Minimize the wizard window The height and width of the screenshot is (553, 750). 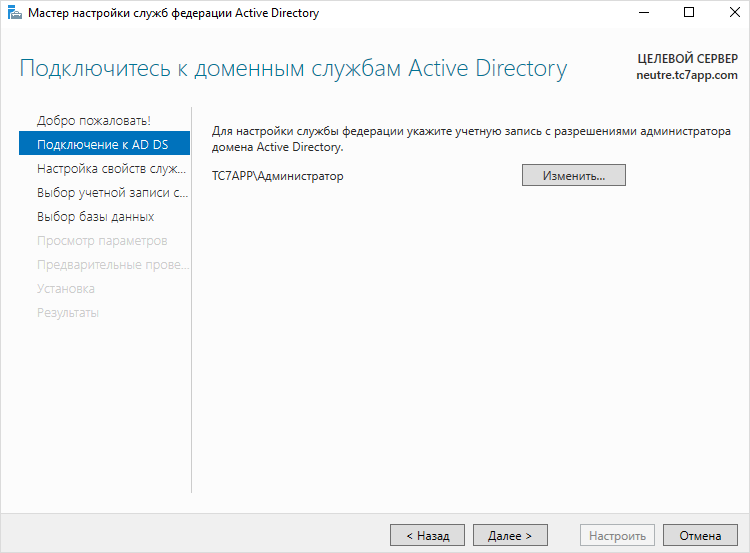644,12
